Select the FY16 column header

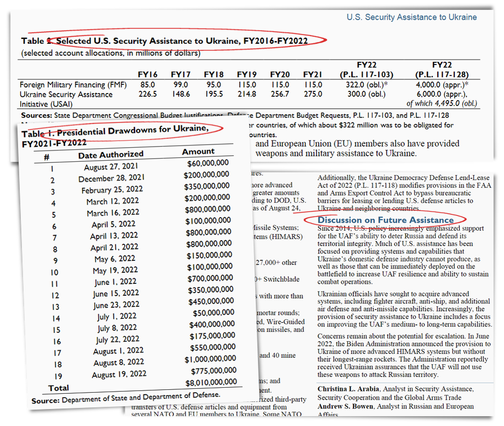coord(148,74)
